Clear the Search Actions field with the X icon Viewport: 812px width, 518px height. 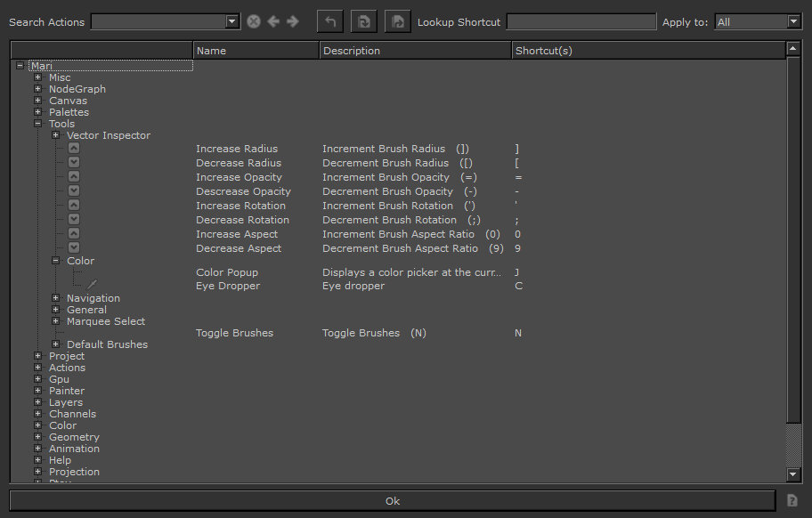point(254,21)
